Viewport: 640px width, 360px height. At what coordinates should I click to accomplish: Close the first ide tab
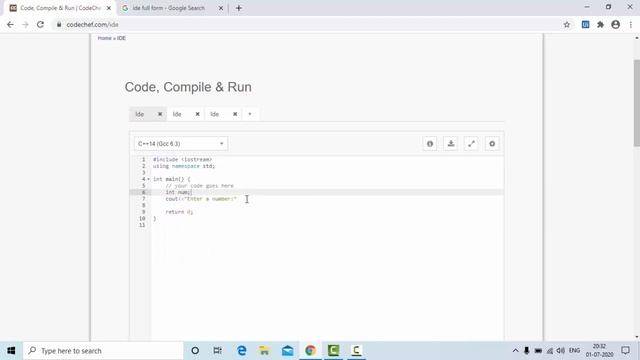[x=160, y=114]
